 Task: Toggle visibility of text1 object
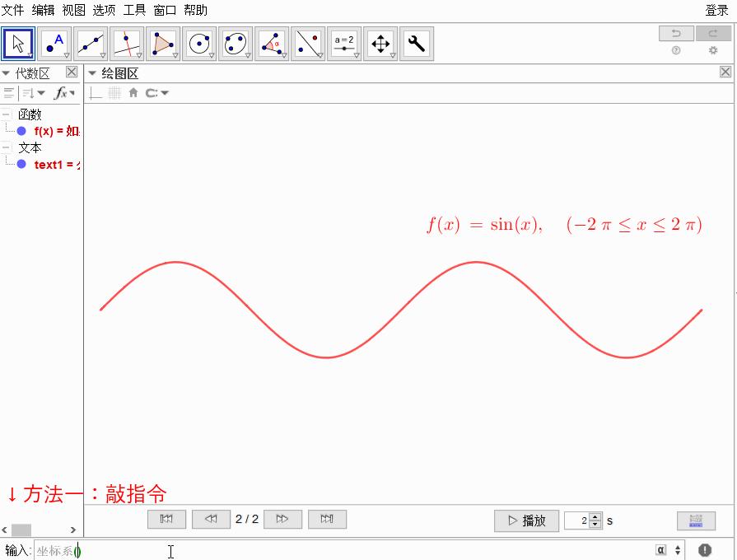click(21, 164)
